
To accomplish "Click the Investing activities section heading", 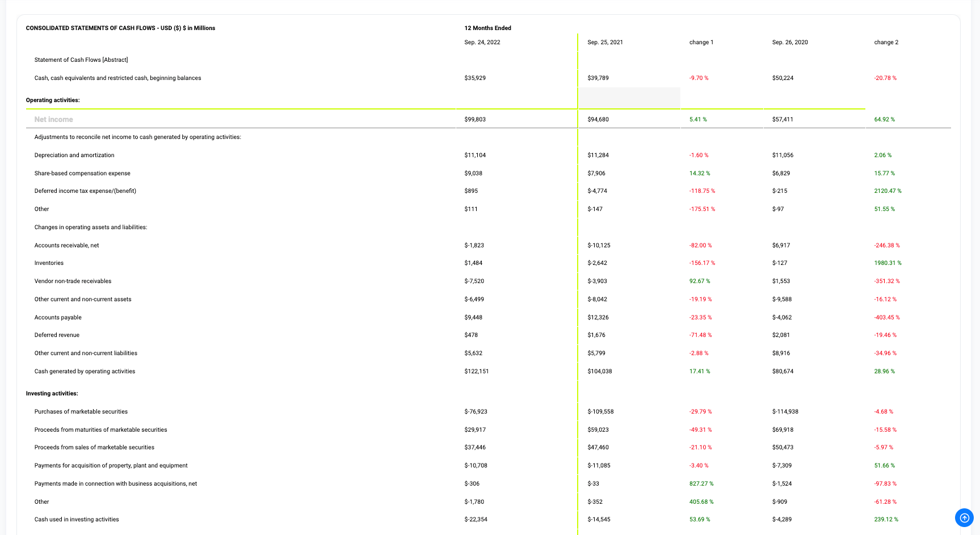I will tap(52, 393).
